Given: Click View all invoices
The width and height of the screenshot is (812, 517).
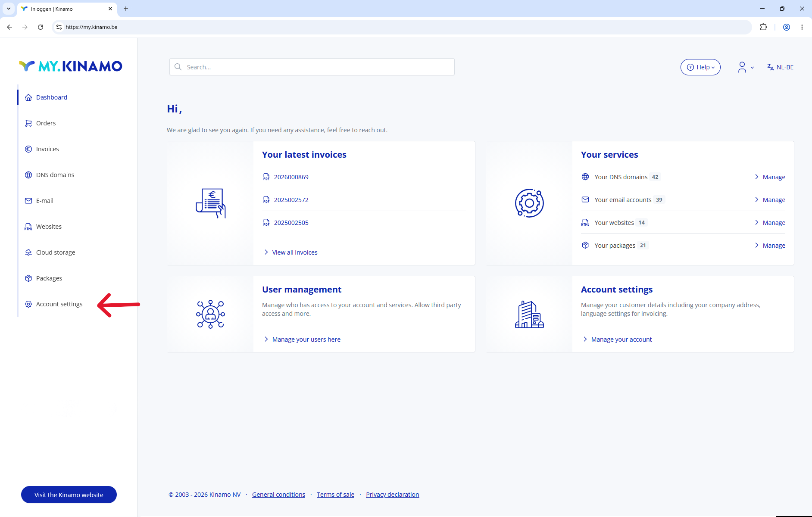Looking at the screenshot, I should (291, 252).
